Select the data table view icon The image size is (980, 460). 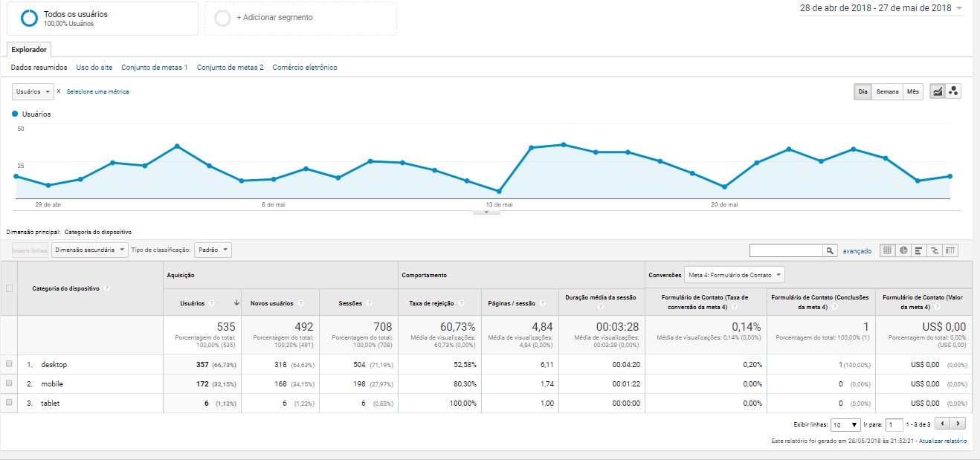click(x=887, y=250)
